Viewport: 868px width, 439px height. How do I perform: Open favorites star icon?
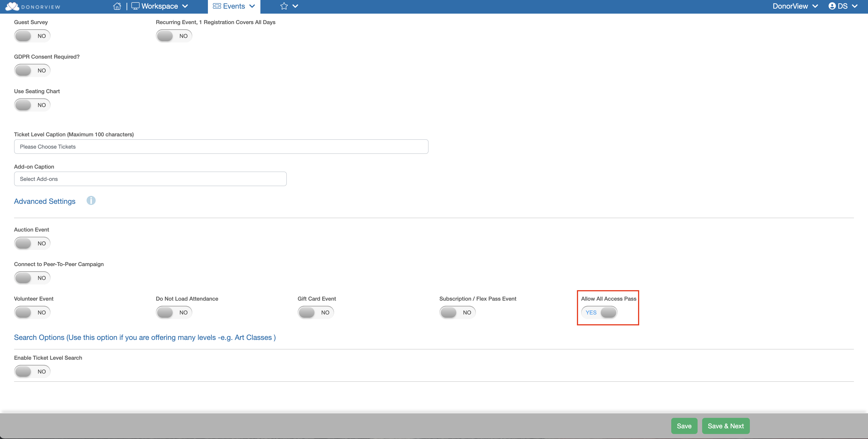[x=284, y=6]
